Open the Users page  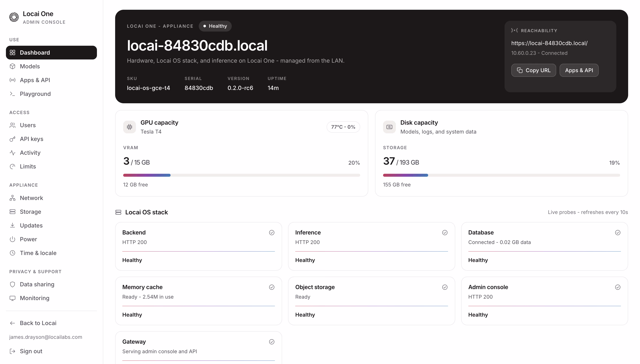tap(51, 125)
